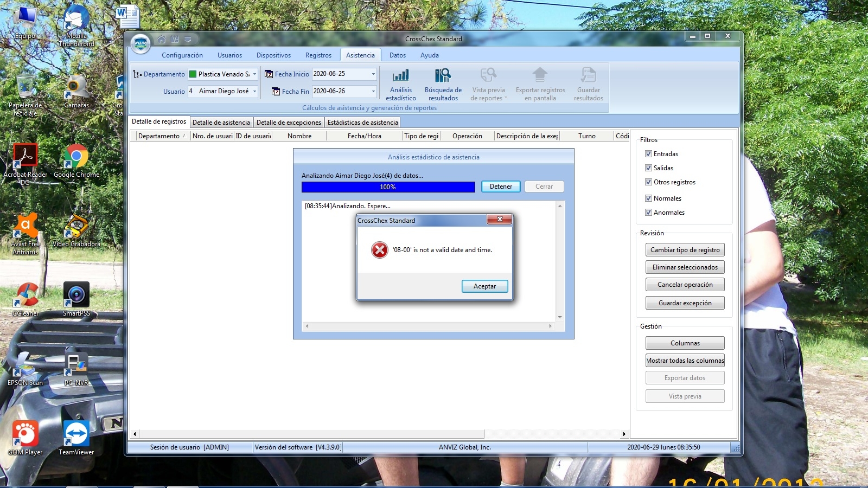Close the error message dialog
868x488 pixels.
click(499, 219)
